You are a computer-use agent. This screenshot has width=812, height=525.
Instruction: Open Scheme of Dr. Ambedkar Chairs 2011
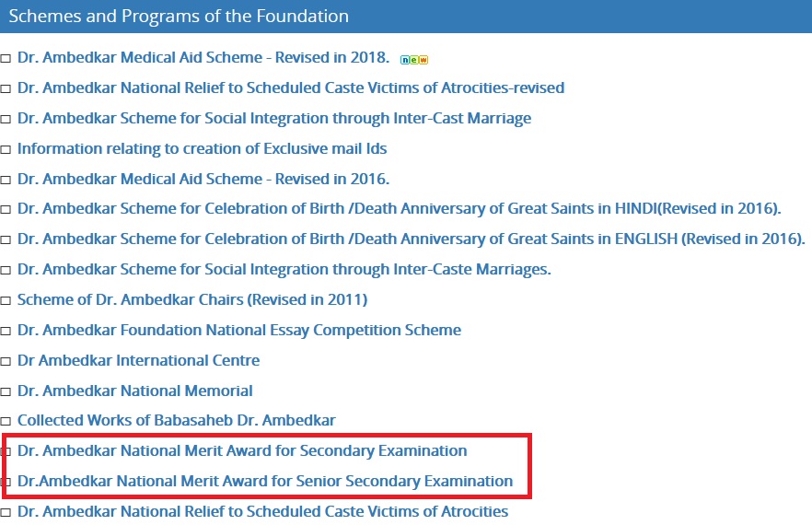(x=192, y=300)
